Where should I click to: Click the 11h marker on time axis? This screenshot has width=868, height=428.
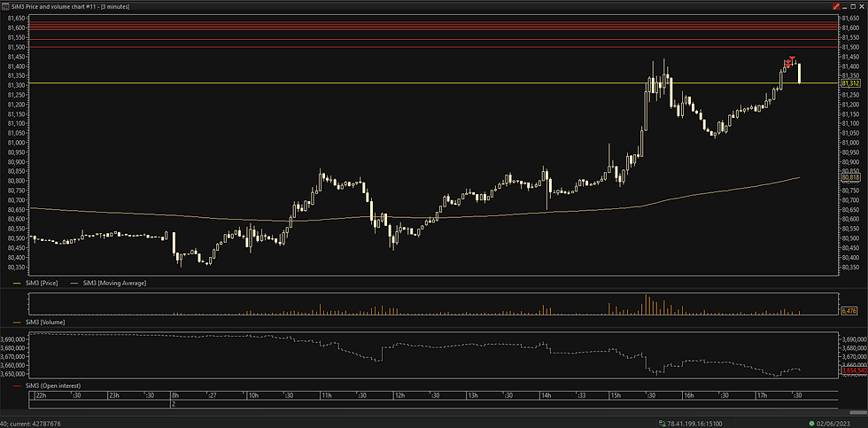[326, 395]
